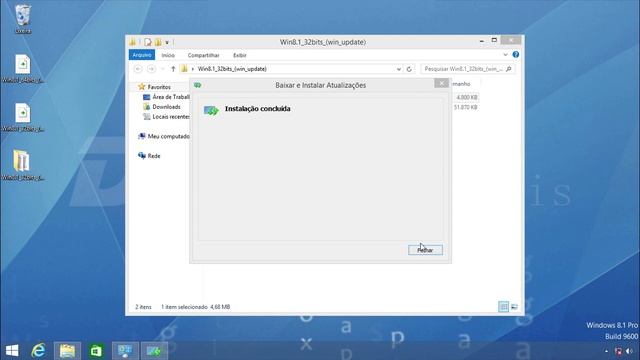Select Área de Trabalho in navigation pane
640x360 pixels.
(x=166, y=97)
